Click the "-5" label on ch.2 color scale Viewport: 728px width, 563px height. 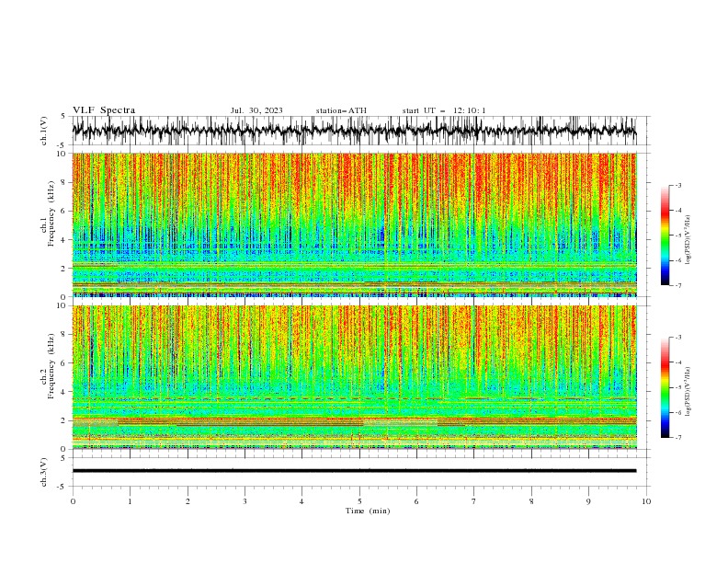[x=678, y=387]
